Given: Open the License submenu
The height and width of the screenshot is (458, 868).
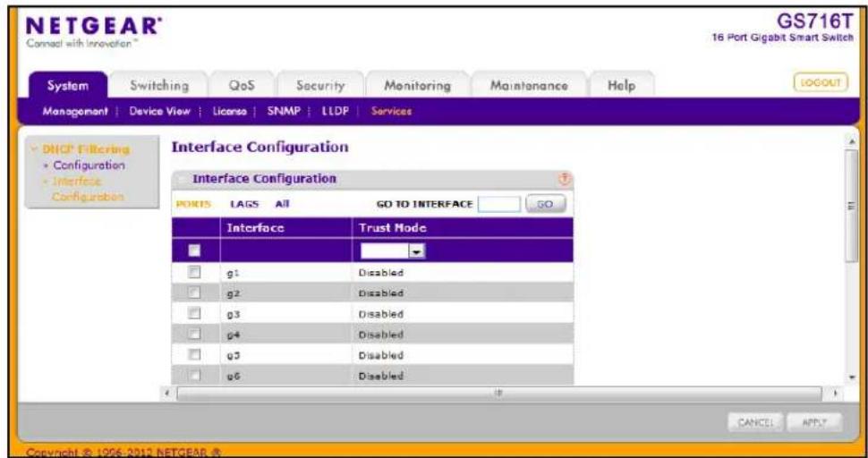Looking at the screenshot, I should point(230,111).
